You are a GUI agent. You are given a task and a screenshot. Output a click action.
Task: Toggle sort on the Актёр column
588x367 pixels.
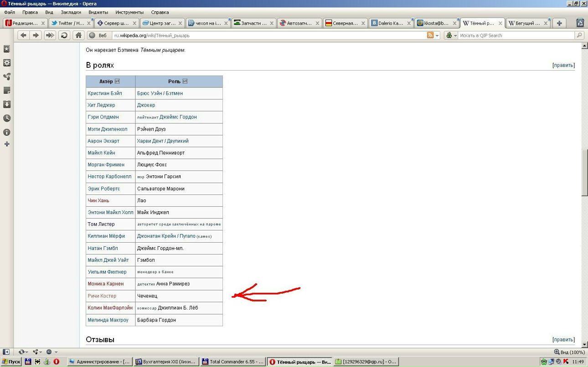coord(117,82)
